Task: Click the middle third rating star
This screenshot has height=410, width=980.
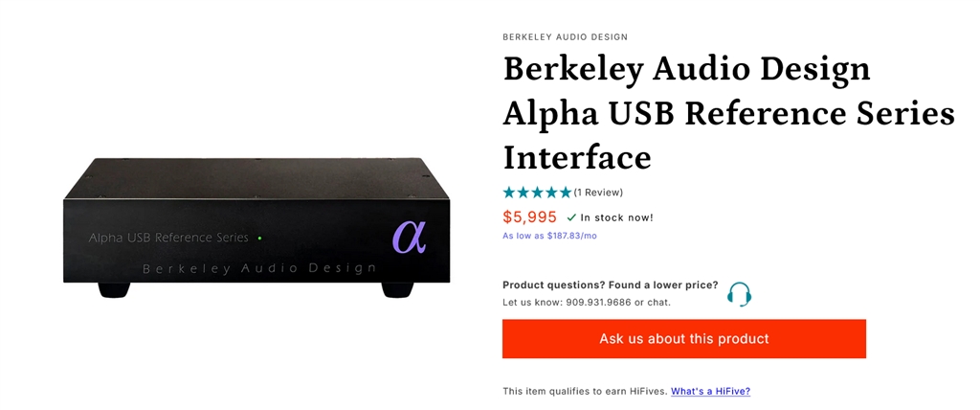Action: 538,193
